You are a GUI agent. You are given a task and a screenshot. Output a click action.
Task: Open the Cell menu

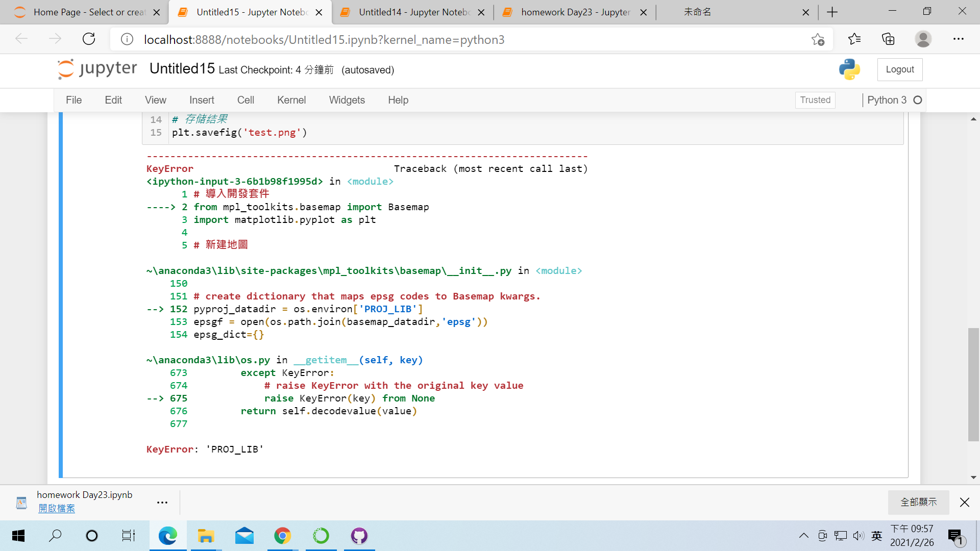pyautogui.click(x=246, y=100)
